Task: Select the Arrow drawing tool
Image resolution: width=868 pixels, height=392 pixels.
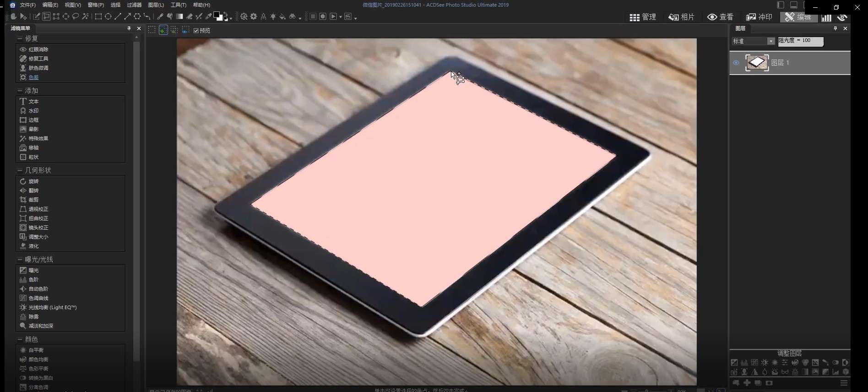Action: point(127,16)
